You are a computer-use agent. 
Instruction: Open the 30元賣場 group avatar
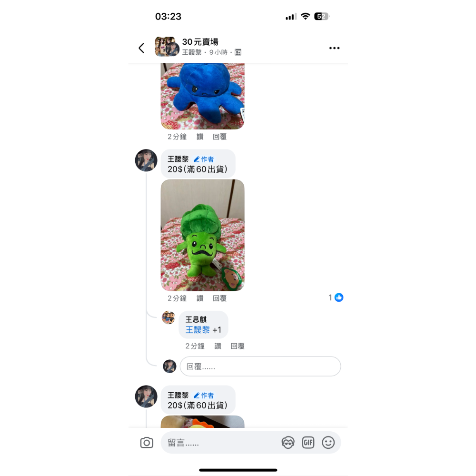pos(167,47)
